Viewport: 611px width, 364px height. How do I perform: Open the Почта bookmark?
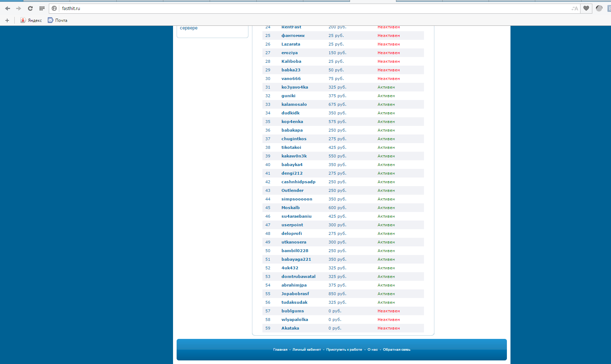58,20
